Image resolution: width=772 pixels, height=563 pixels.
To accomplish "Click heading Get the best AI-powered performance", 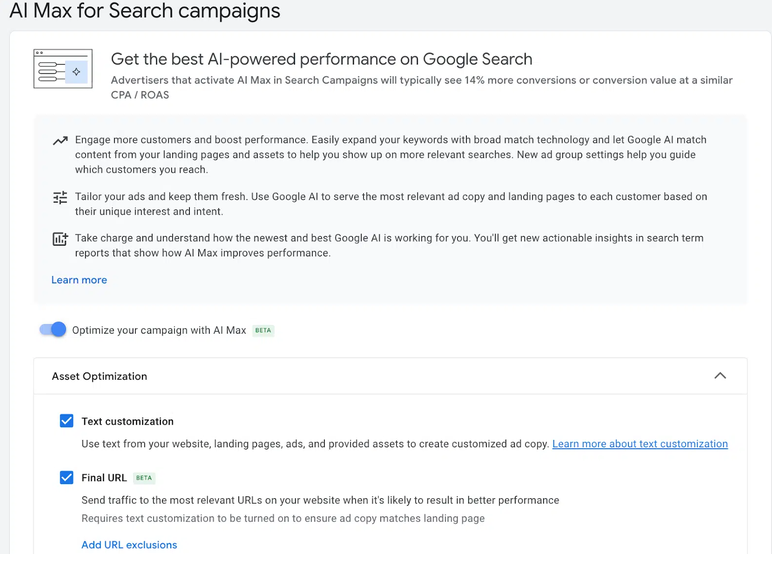I will click(x=322, y=59).
